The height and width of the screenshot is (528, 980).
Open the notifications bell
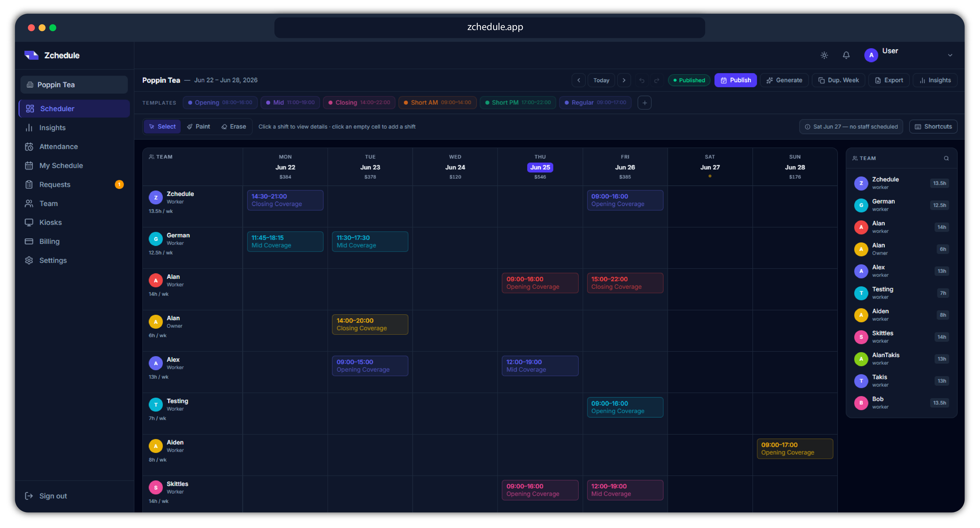tap(846, 55)
